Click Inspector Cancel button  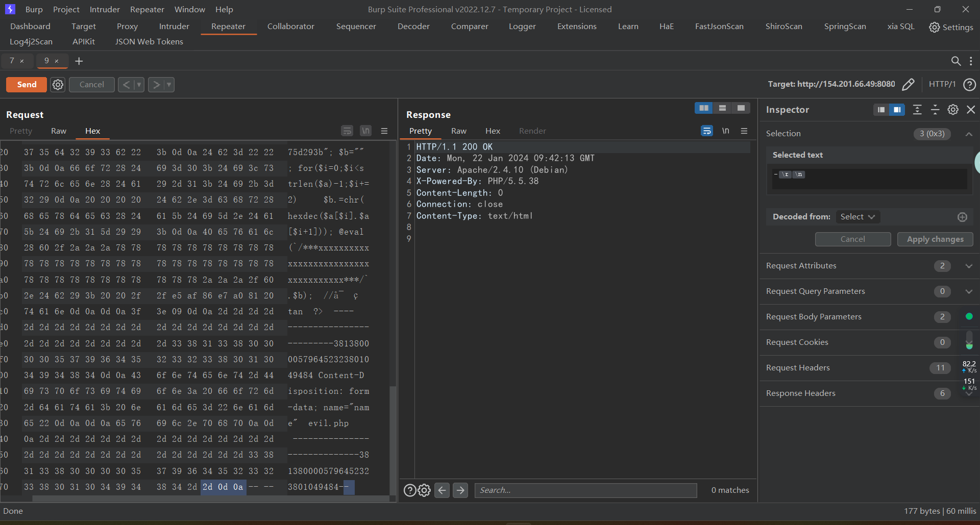[853, 239]
